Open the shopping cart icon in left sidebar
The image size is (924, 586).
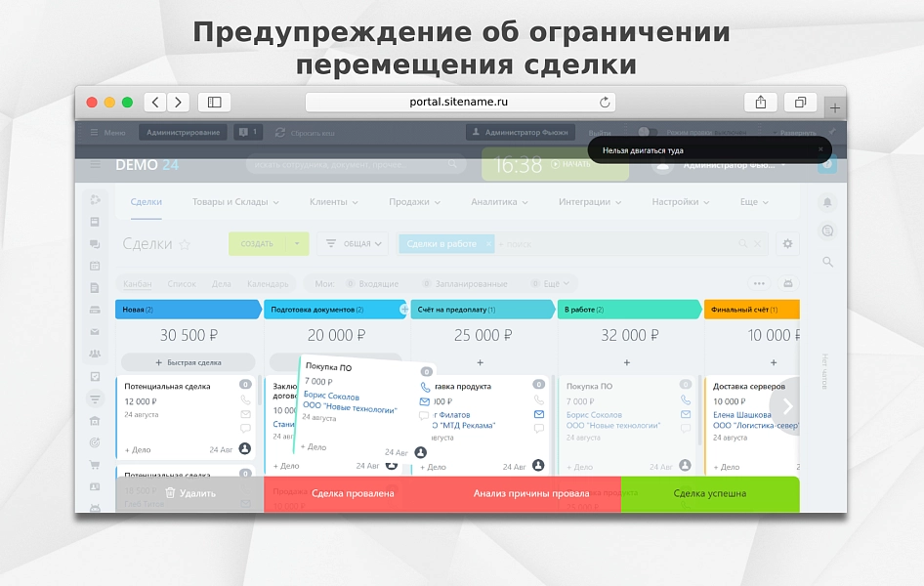[95, 465]
